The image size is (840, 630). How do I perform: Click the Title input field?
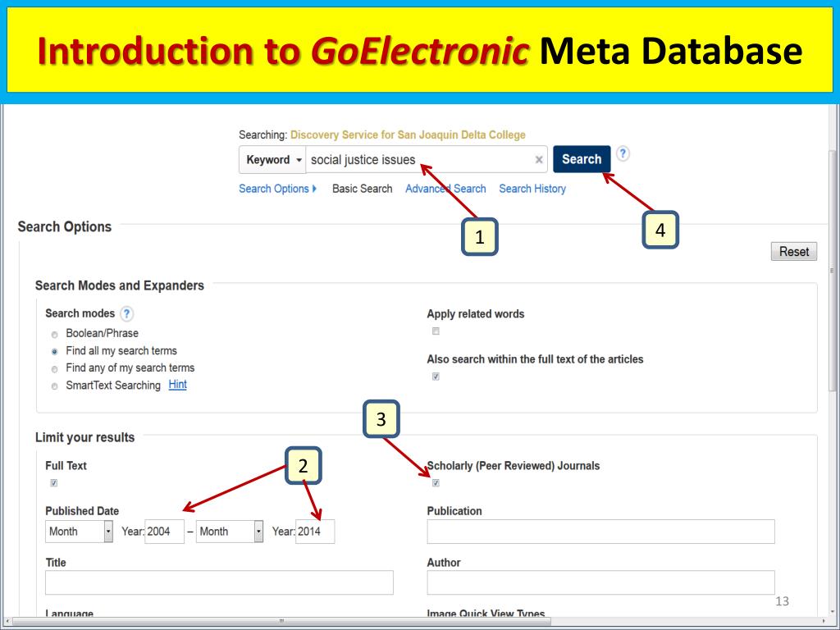click(219, 582)
